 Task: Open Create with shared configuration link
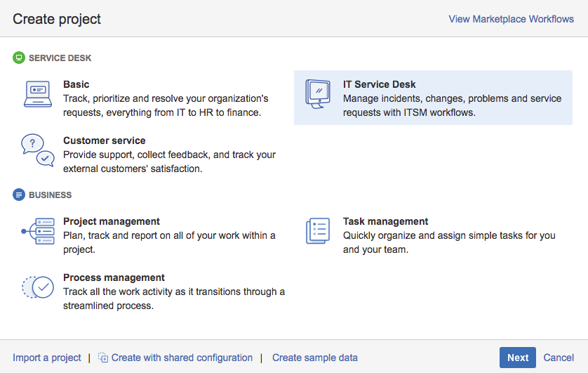[x=182, y=358]
